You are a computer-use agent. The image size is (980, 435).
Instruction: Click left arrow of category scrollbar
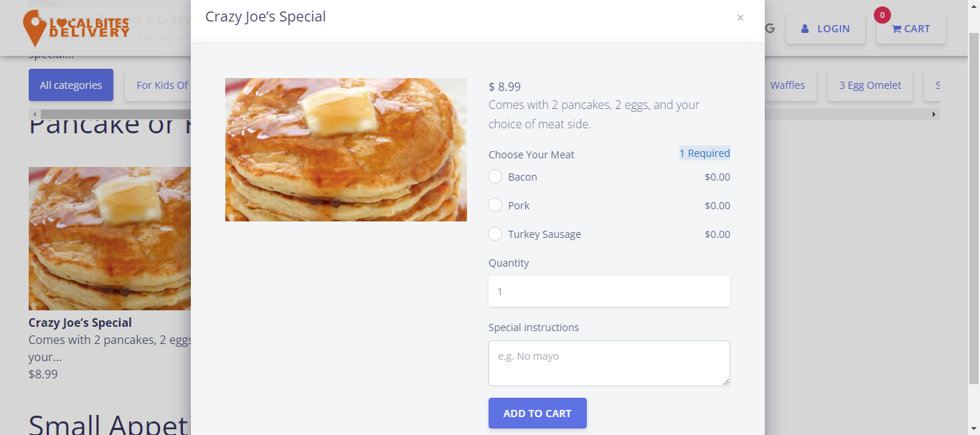coord(34,115)
